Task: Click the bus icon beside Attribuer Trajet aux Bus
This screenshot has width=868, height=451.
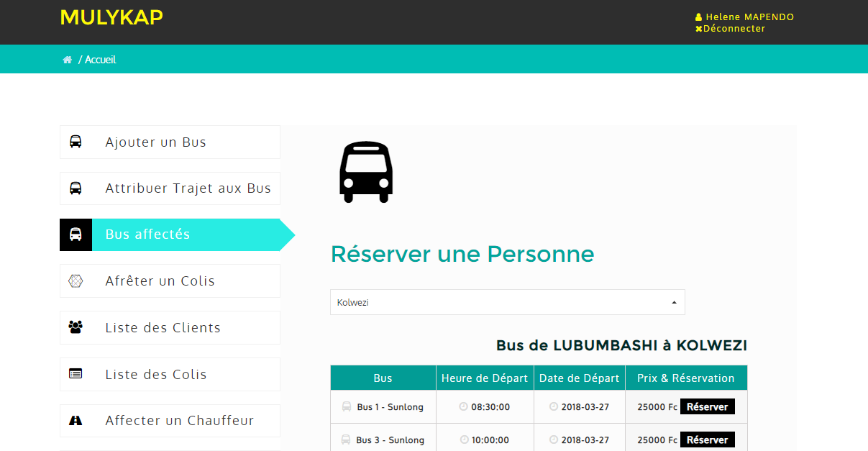Action: (76, 188)
